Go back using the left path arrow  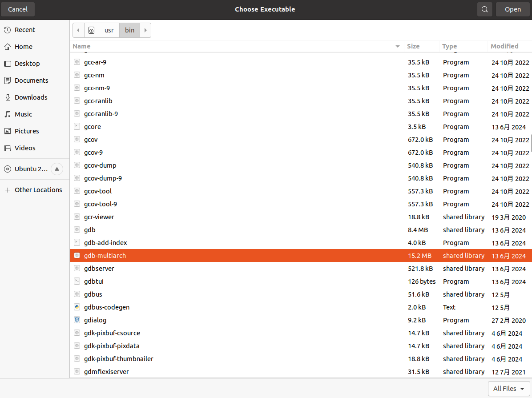point(78,30)
